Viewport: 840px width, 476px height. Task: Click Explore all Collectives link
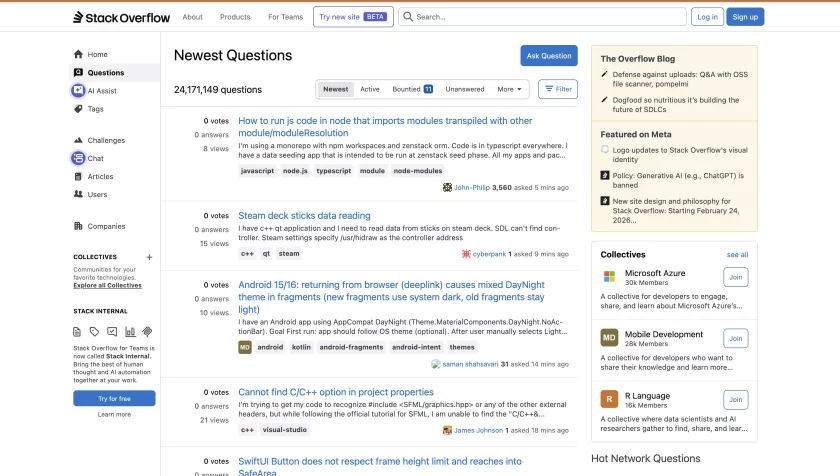[x=108, y=285]
